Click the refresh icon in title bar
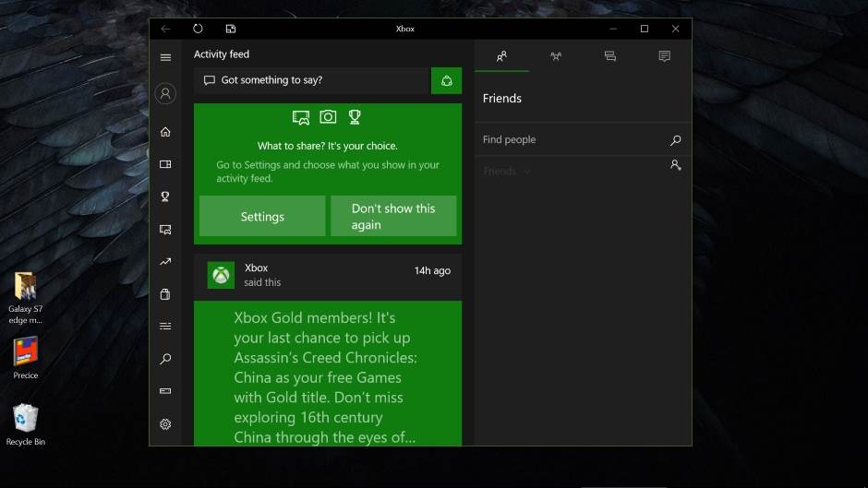Viewport: 868px width, 488px height. [198, 29]
